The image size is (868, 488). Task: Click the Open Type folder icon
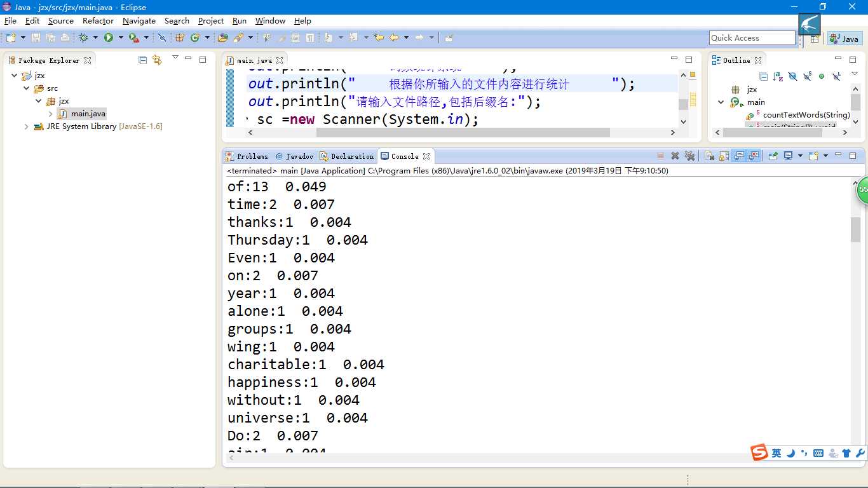[x=222, y=38]
